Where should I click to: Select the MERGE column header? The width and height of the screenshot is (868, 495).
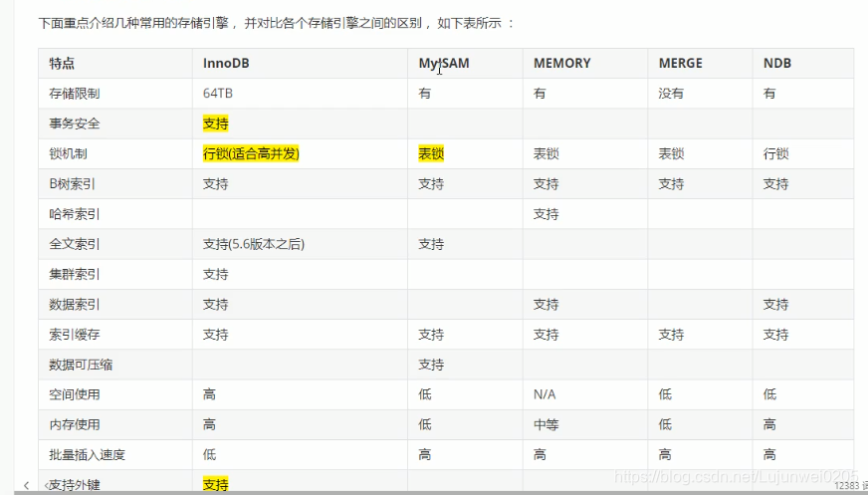pyautogui.click(x=680, y=63)
